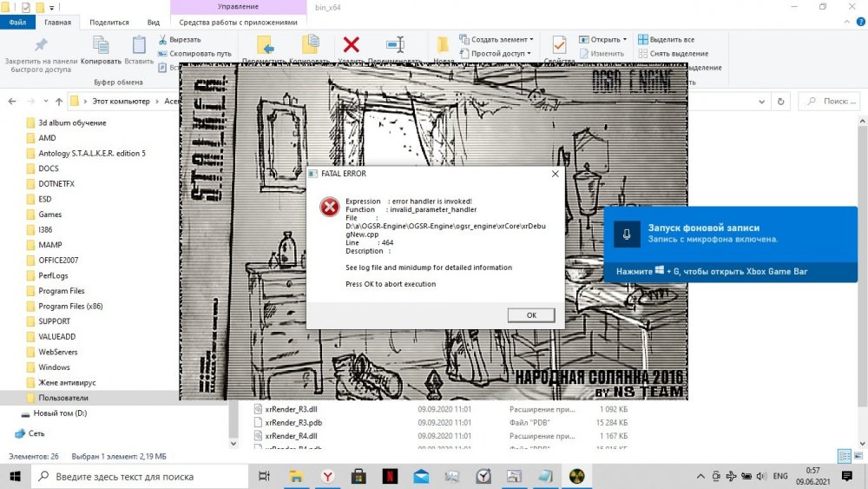Viewport: 868px width, 489px height.
Task: Open Netflix from the taskbar
Action: coord(390,476)
